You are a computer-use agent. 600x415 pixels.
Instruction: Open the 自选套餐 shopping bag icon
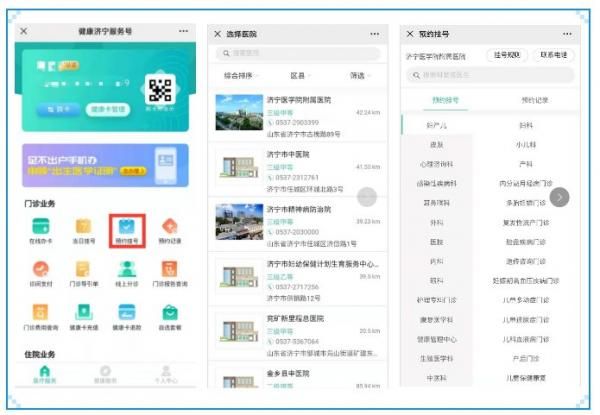pos(170,313)
